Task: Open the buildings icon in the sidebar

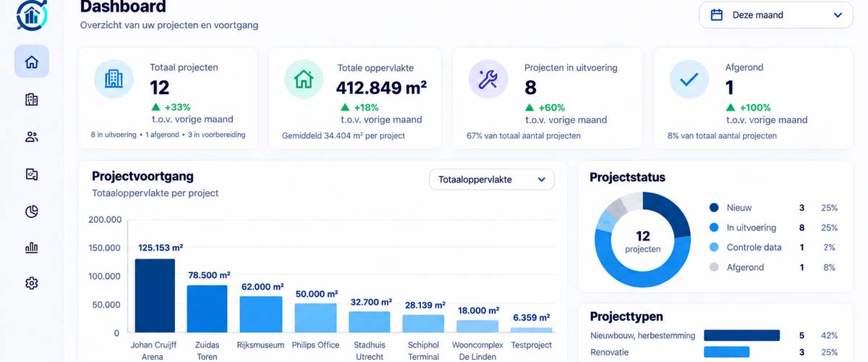Action: [x=32, y=100]
